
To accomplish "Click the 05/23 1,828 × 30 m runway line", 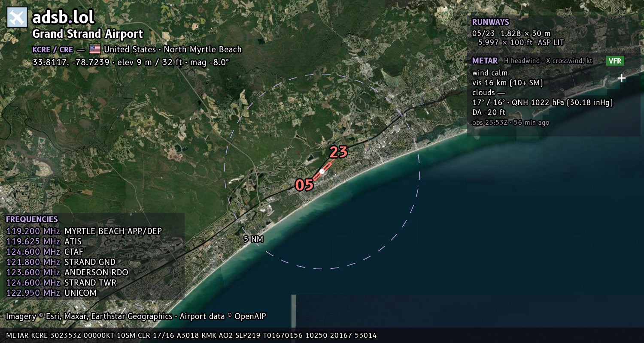I will [511, 33].
